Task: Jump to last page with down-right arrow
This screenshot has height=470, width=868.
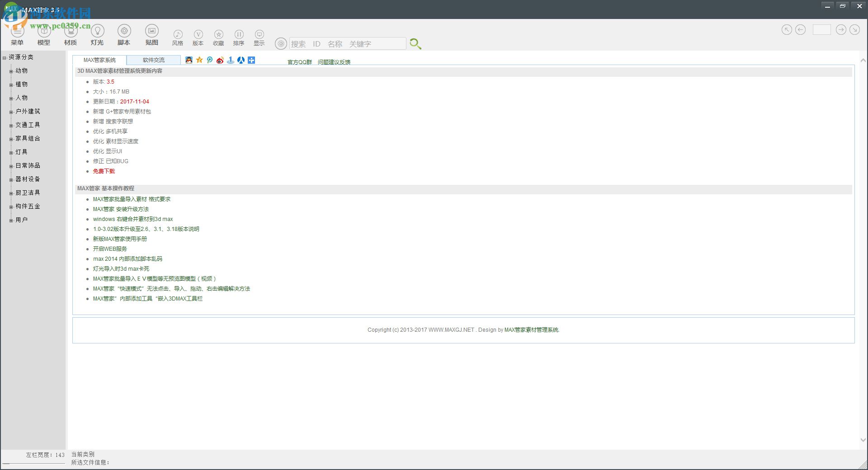Action: (854, 30)
